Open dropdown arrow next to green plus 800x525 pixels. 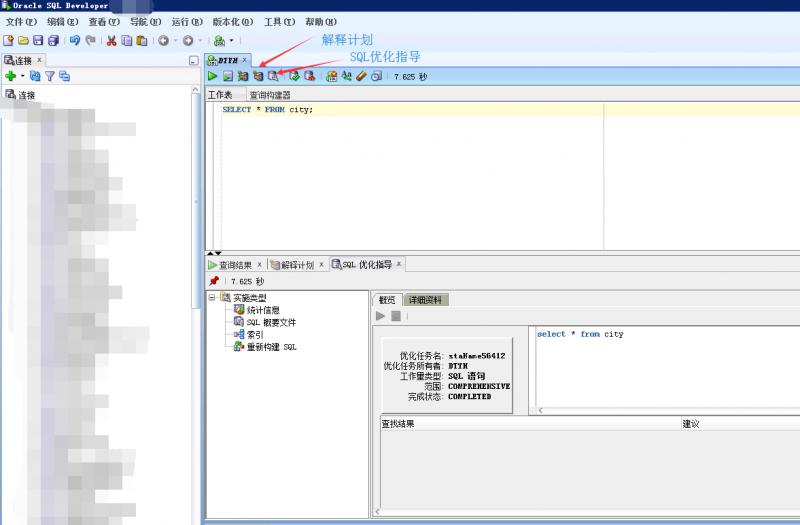tap(22, 76)
